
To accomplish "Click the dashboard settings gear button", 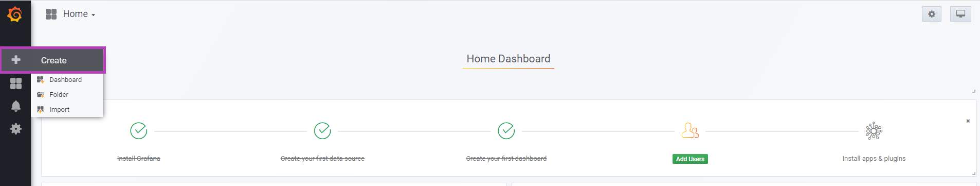I will [932, 14].
